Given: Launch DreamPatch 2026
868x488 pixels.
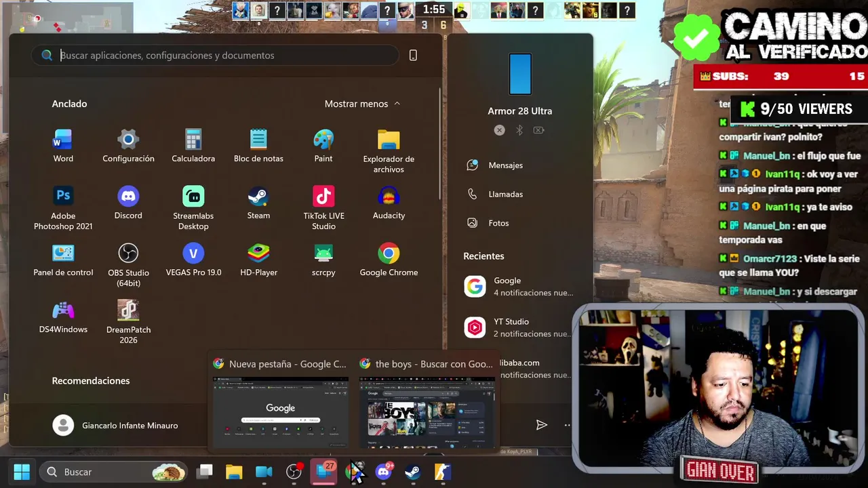Looking at the screenshot, I should tap(128, 322).
